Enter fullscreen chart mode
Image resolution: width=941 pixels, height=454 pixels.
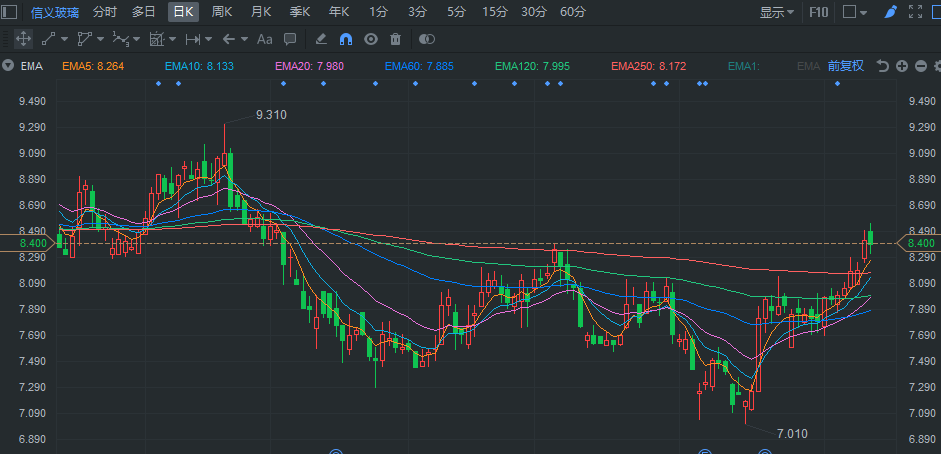916,12
